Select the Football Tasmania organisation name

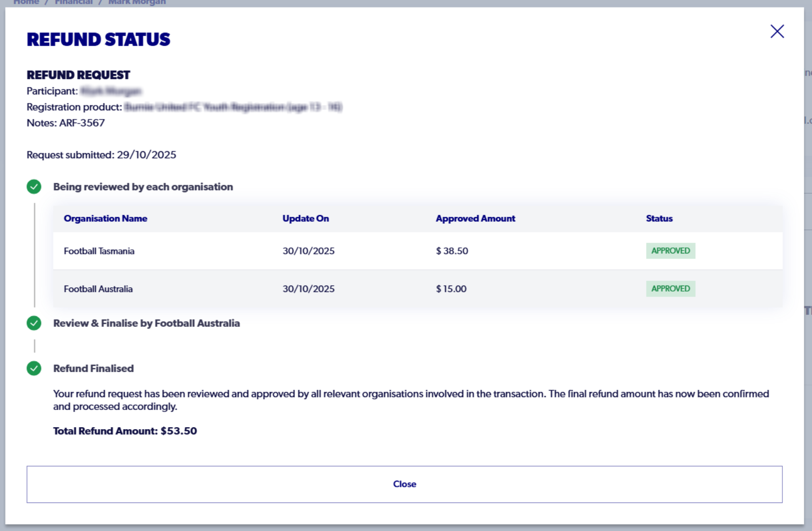[99, 251]
